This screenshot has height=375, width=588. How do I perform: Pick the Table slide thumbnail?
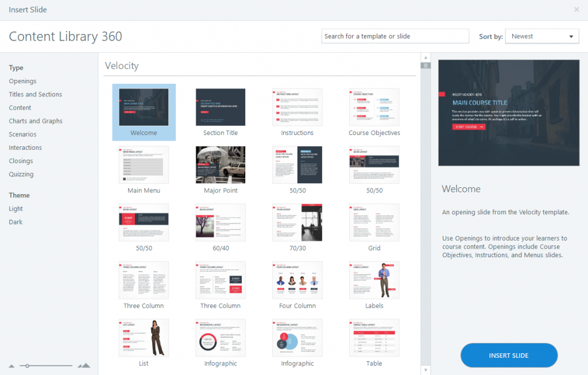[x=374, y=338]
